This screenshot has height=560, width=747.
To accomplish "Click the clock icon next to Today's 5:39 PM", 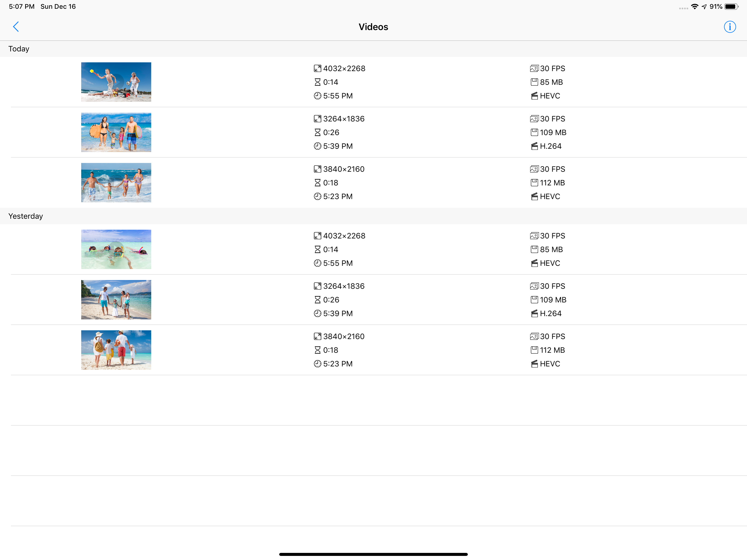I will 317,146.
